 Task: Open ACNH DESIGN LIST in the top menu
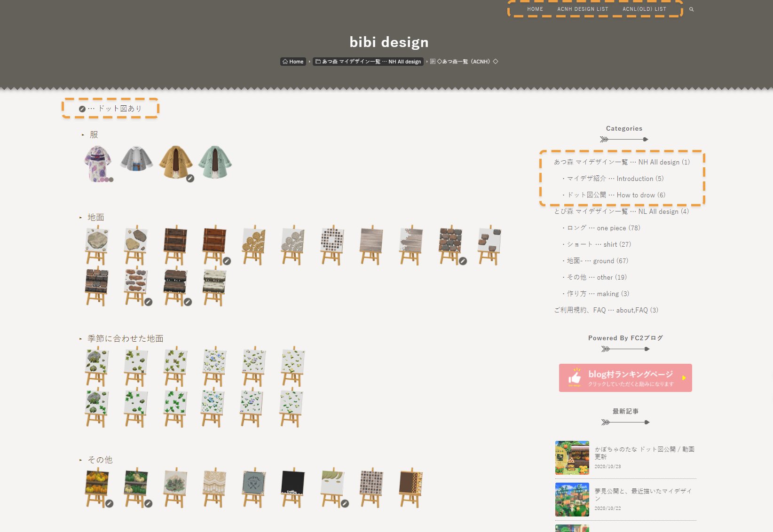[x=583, y=9]
